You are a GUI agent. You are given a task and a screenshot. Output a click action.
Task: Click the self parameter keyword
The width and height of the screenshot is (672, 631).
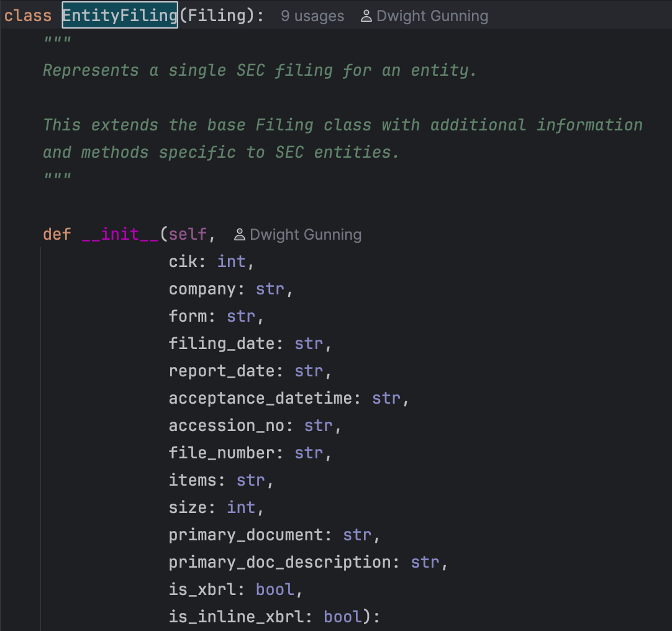coord(188,234)
